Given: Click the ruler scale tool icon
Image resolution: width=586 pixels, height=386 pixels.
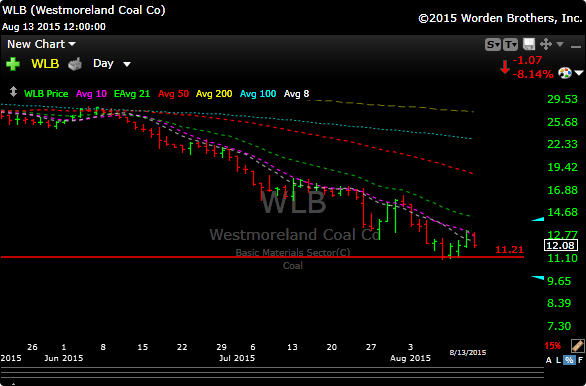Looking at the screenshot, I should 577,346.
